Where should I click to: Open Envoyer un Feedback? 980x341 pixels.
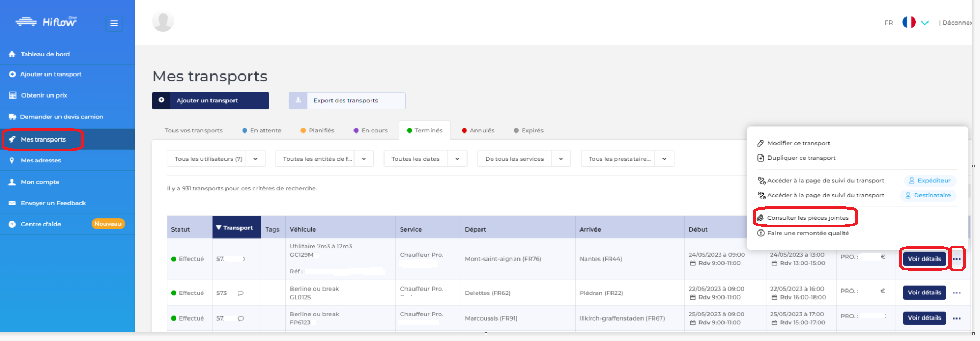coord(67,203)
